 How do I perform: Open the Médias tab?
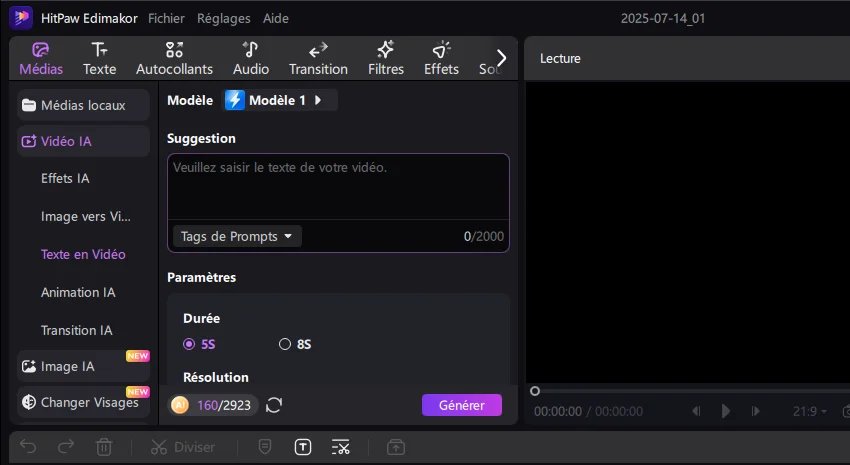point(41,59)
